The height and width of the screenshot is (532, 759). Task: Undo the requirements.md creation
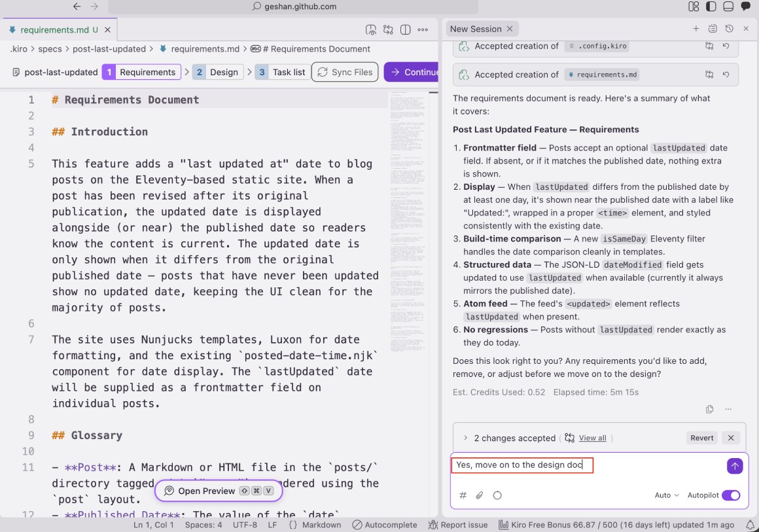726,75
